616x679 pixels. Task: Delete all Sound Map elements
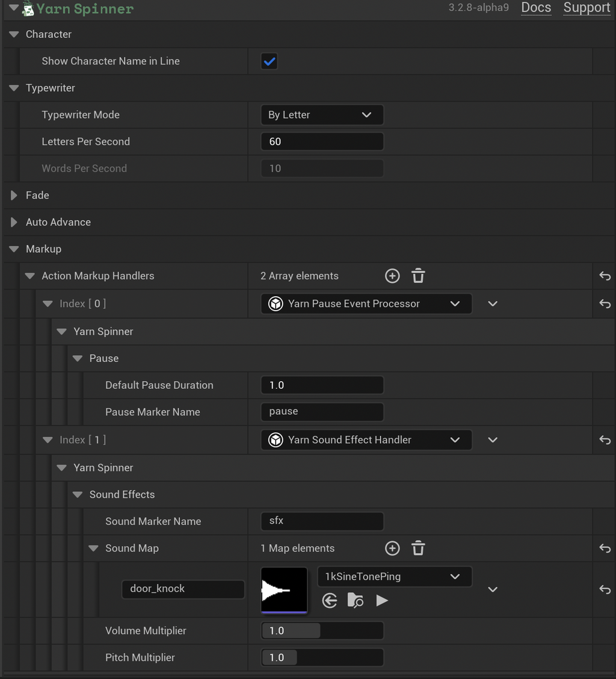click(x=418, y=548)
